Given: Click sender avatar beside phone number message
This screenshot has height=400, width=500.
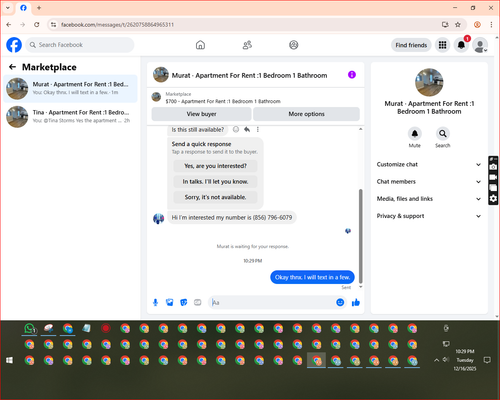Looking at the screenshot, I should point(158,218).
